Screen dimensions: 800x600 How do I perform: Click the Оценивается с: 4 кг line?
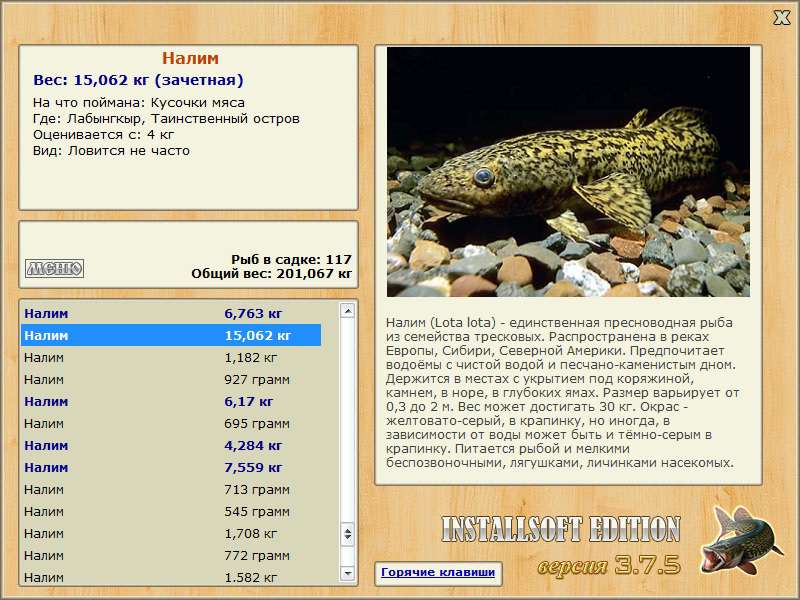(104, 135)
